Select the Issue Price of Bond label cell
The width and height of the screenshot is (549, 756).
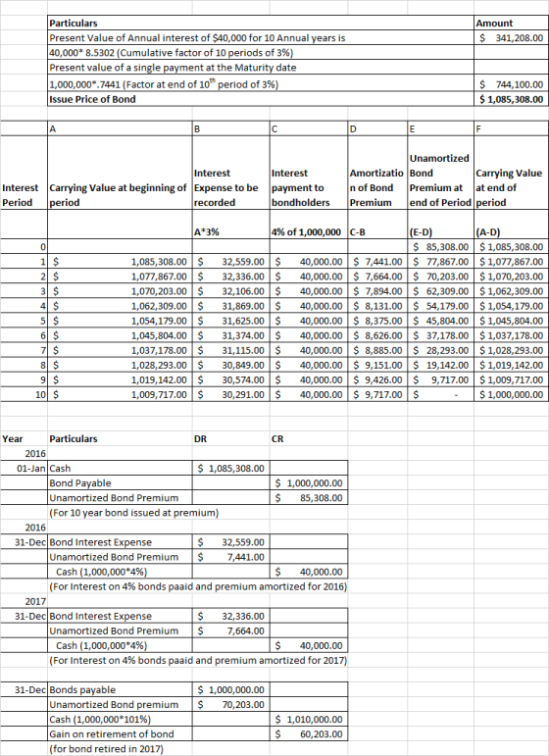point(261,99)
